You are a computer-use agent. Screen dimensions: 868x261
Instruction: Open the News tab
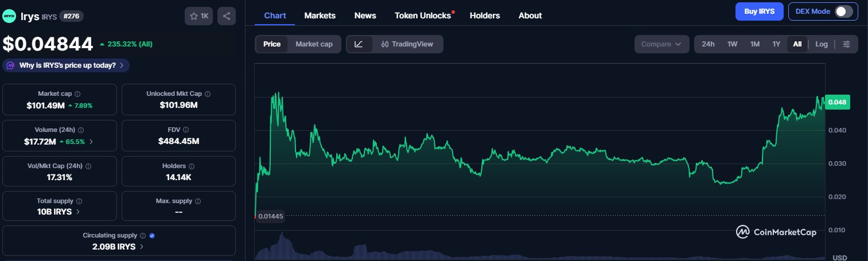pyautogui.click(x=365, y=15)
